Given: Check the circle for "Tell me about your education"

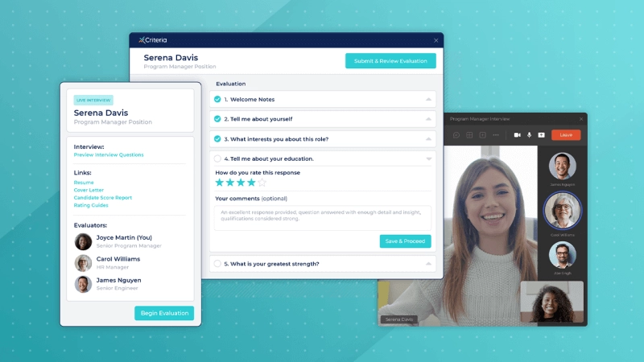Looking at the screenshot, I should (x=217, y=158).
